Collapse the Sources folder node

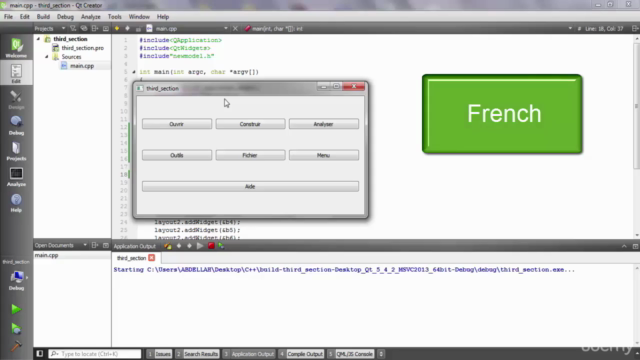click(x=47, y=57)
